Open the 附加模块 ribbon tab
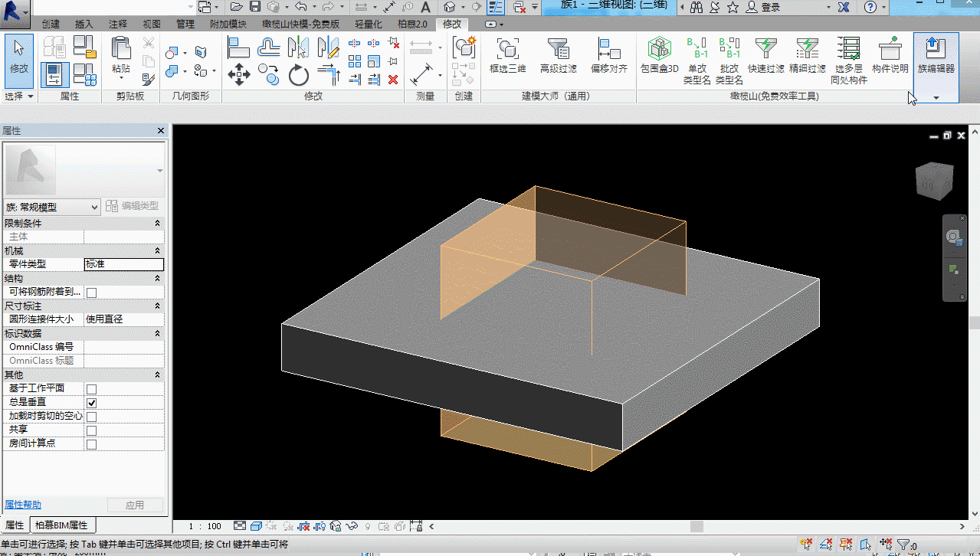Image resolution: width=980 pixels, height=556 pixels. (228, 24)
